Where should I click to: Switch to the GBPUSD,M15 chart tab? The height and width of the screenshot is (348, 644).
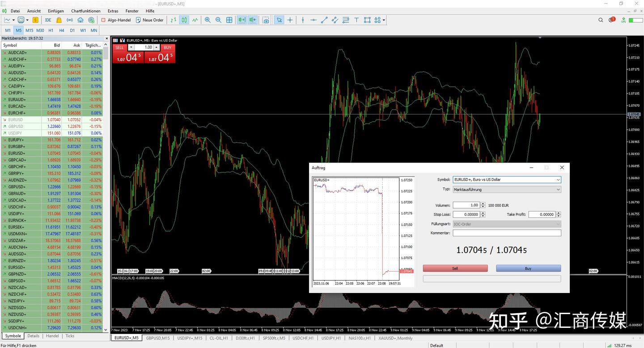pos(157,338)
